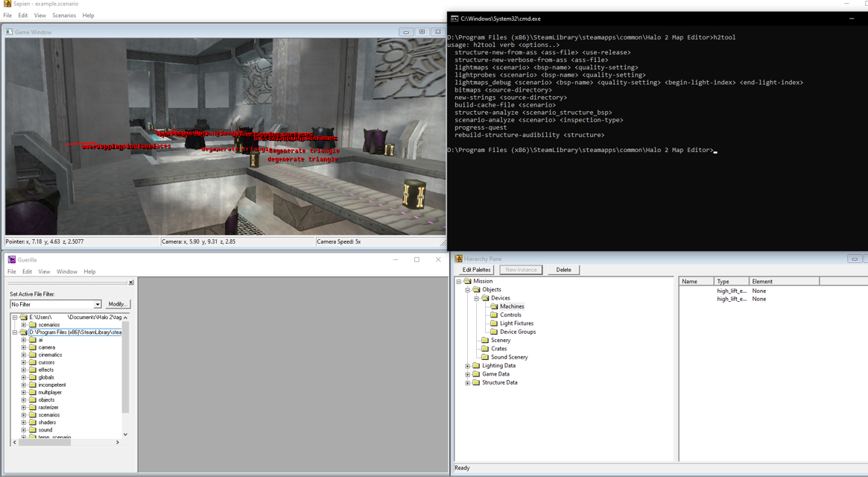
Task: Open Guerilla's File menu
Action: click(12, 271)
